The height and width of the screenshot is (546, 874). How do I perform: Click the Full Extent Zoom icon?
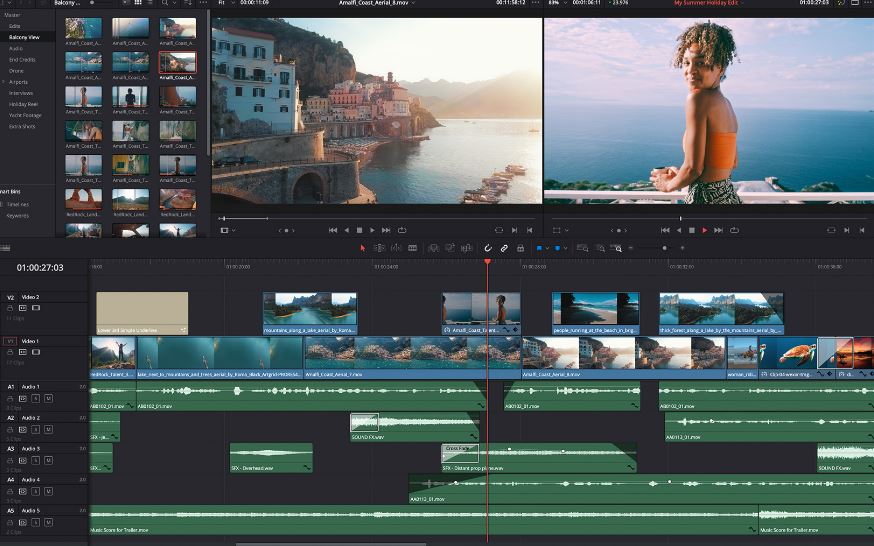pos(582,248)
